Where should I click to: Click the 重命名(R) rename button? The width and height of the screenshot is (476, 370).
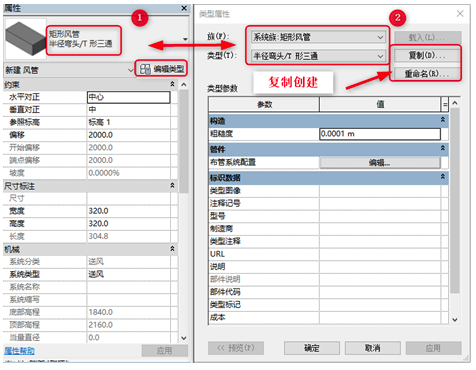428,74
